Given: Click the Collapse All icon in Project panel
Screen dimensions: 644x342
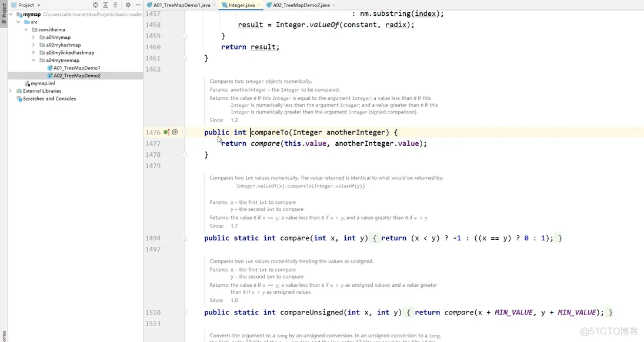Looking at the screenshot, I should click(115, 5).
